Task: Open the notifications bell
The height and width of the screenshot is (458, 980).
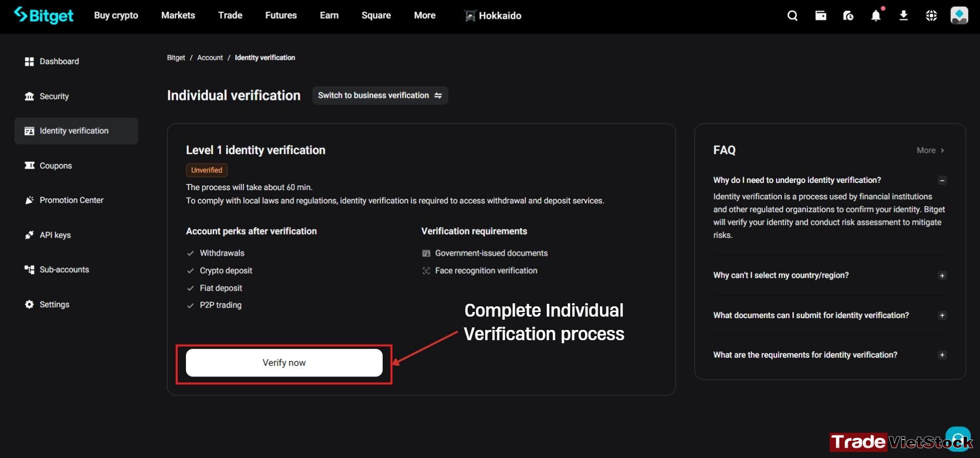Action: pos(876,16)
